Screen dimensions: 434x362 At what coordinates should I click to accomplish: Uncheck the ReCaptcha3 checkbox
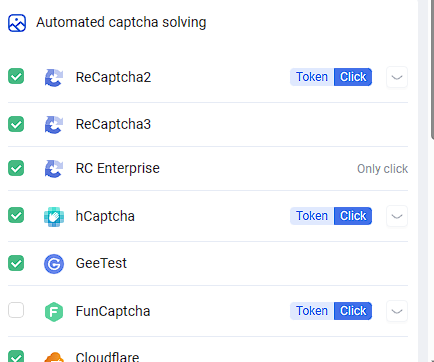(16, 124)
